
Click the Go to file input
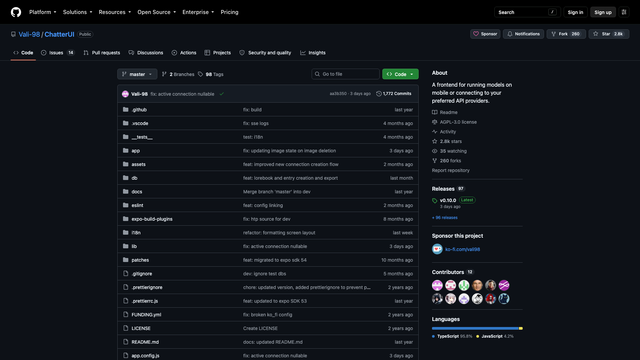[345, 74]
